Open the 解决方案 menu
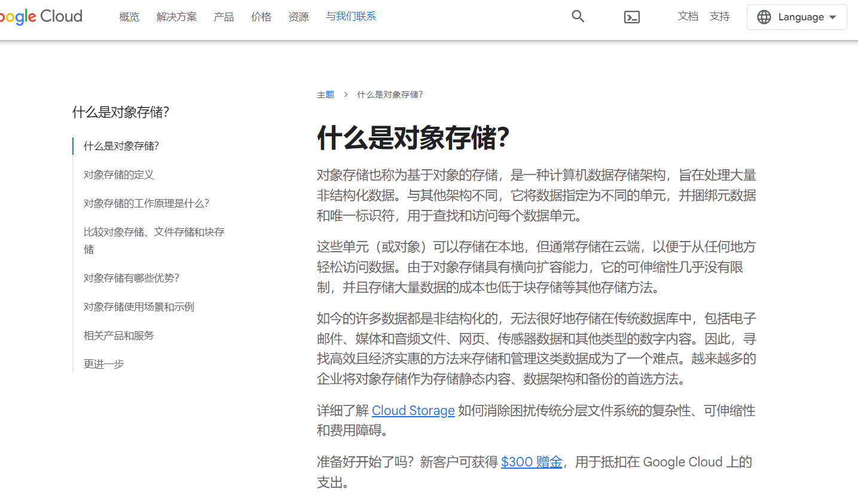This screenshot has width=858, height=504. (x=176, y=17)
